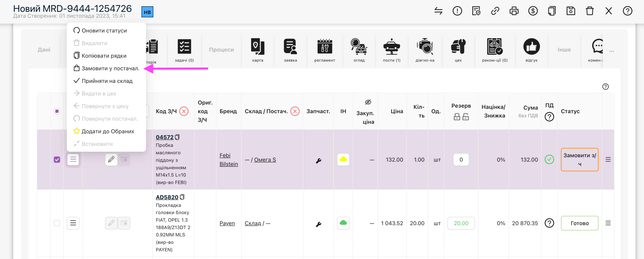644x259 pixels.
Task: Toggle the select-all header checkbox
Action: (x=57, y=111)
